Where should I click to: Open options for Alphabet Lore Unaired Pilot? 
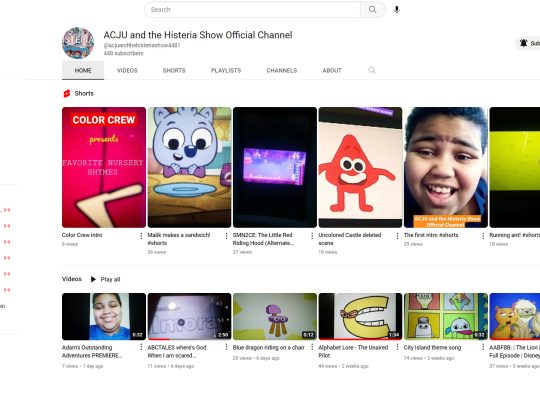point(397,347)
